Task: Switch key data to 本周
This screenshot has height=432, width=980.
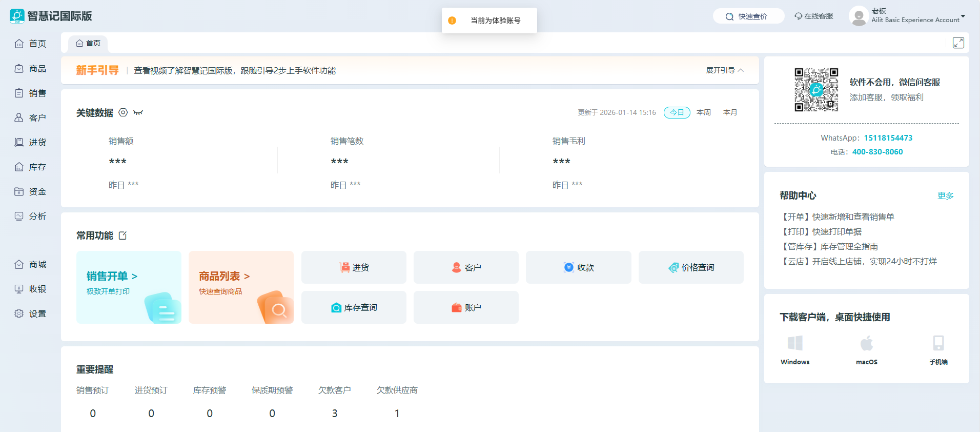Action: [x=703, y=112]
